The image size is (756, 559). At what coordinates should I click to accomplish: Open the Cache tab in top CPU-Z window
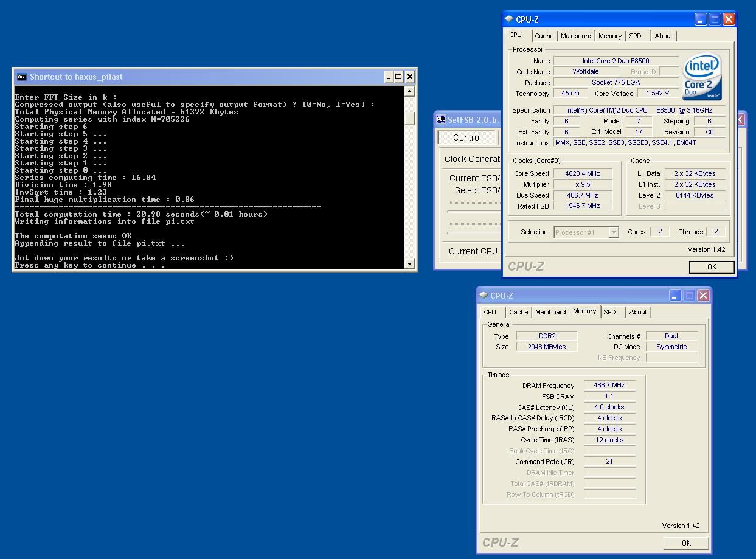(x=544, y=36)
